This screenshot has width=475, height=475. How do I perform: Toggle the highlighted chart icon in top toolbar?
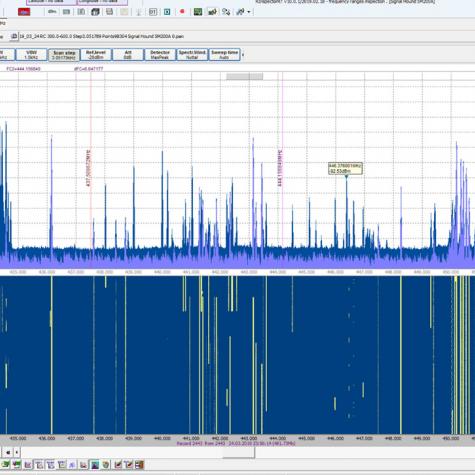212,12
